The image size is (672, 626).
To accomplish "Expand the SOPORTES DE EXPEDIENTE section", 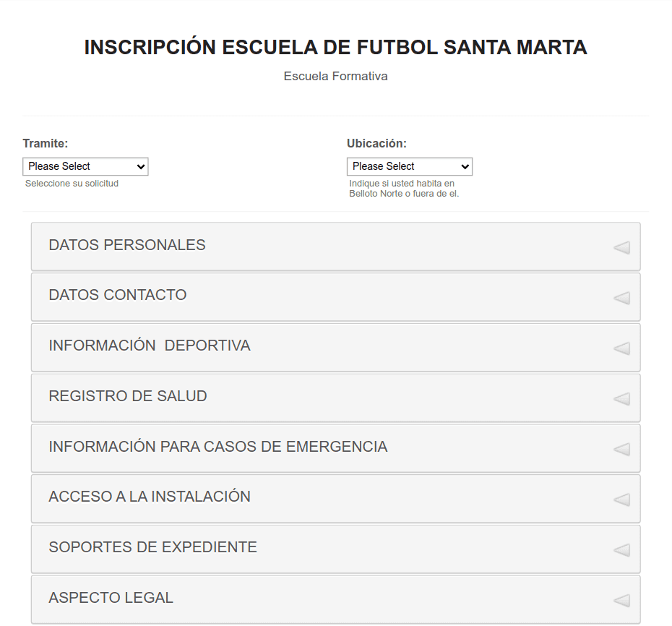I will coord(335,549).
